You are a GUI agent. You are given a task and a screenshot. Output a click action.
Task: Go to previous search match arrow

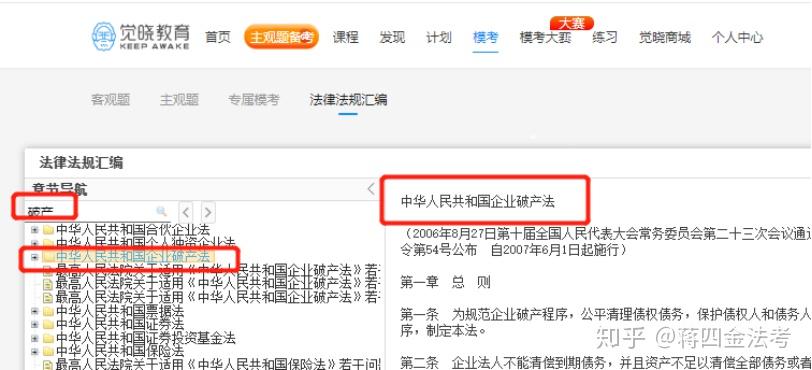(x=186, y=212)
